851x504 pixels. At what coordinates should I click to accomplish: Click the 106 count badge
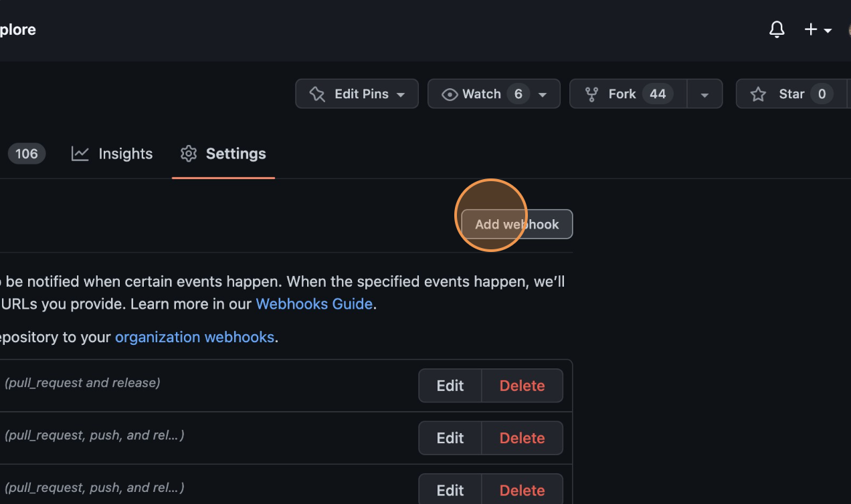pos(26,154)
